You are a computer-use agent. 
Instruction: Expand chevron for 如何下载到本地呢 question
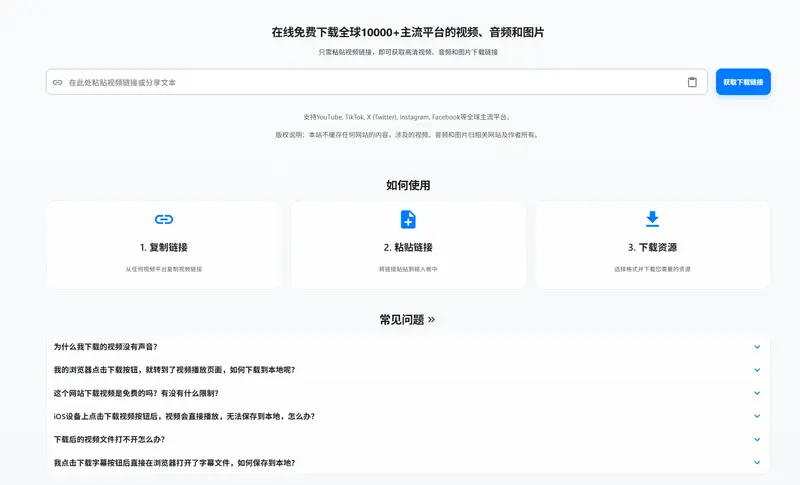coord(757,370)
